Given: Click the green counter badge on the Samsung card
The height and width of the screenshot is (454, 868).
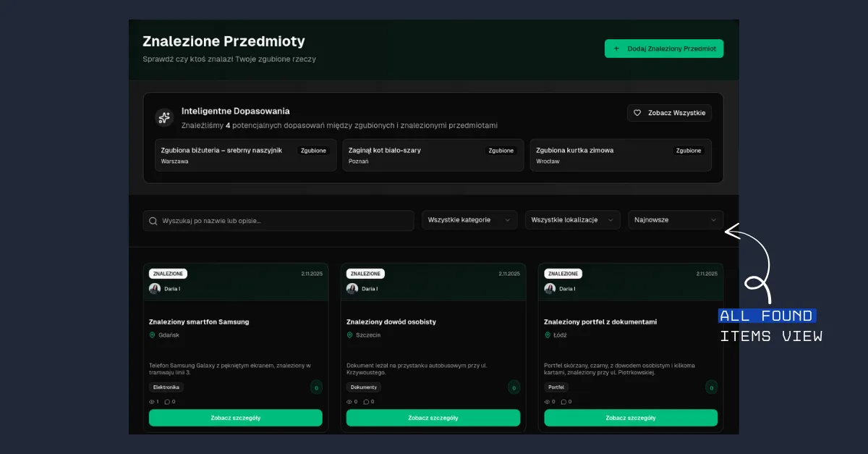Looking at the screenshot, I should click(316, 387).
